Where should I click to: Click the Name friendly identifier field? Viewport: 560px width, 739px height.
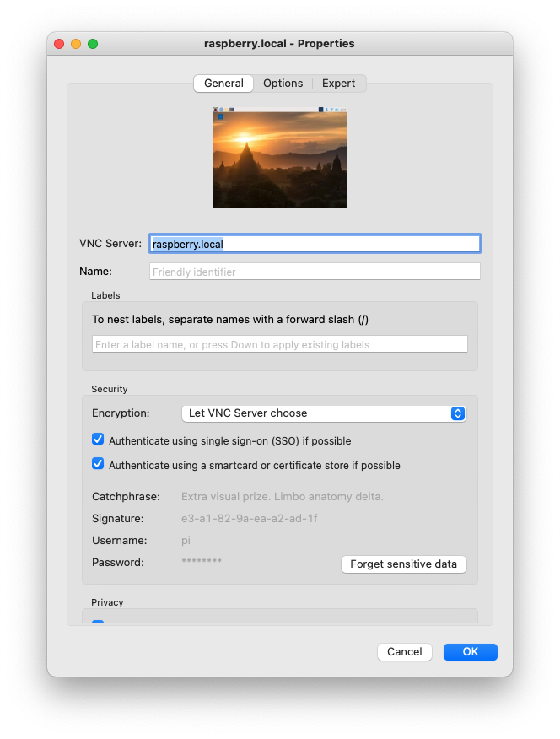tap(315, 272)
